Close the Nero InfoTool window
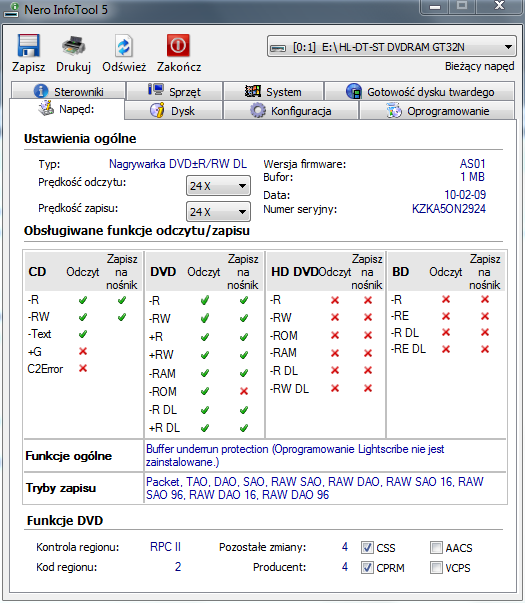The width and height of the screenshot is (525, 603). point(500,6)
